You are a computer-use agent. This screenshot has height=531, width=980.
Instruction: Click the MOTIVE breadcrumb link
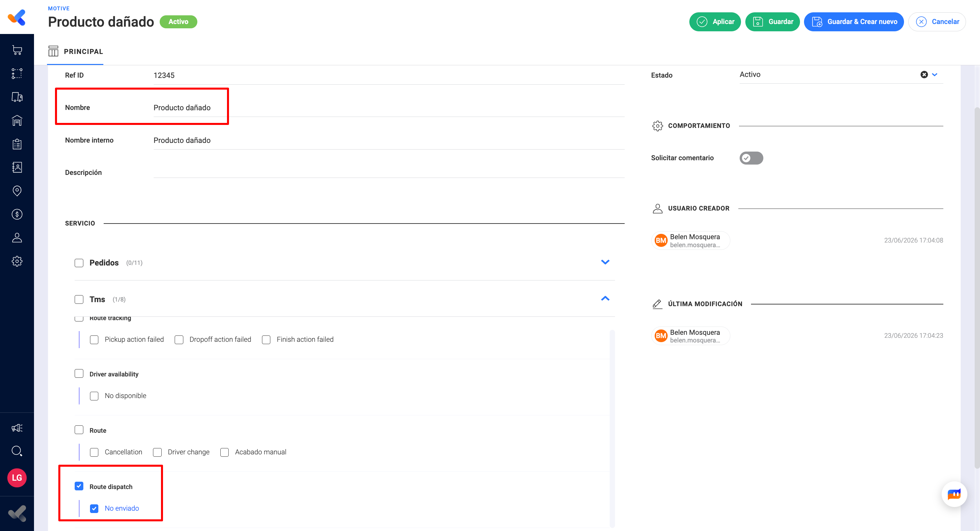[x=59, y=8]
